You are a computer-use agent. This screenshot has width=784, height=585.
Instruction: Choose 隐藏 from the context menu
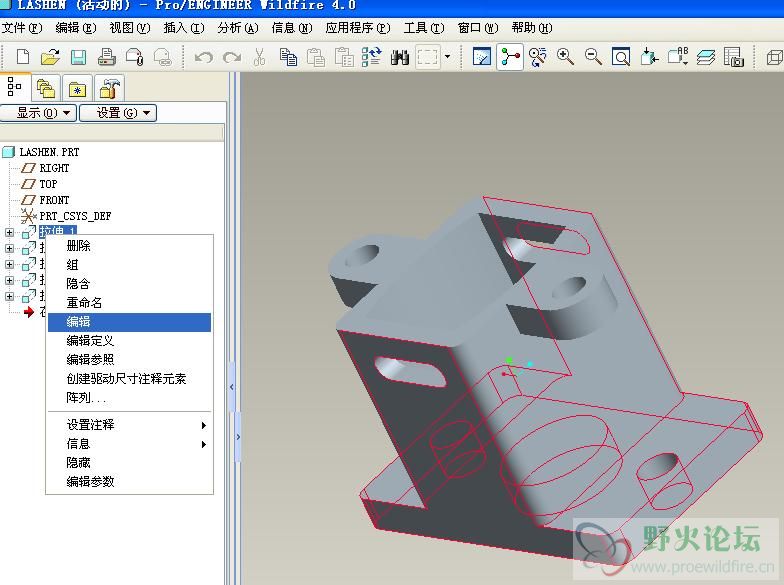point(130,463)
